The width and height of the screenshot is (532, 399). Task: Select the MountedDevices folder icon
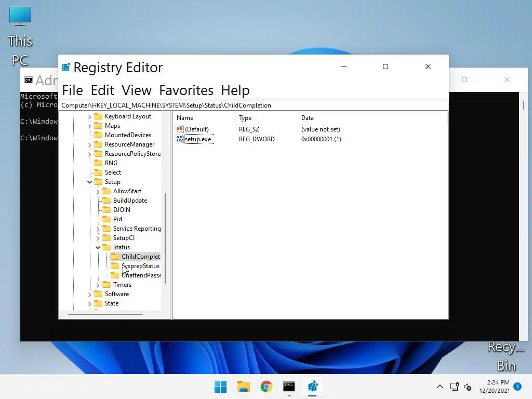98,135
